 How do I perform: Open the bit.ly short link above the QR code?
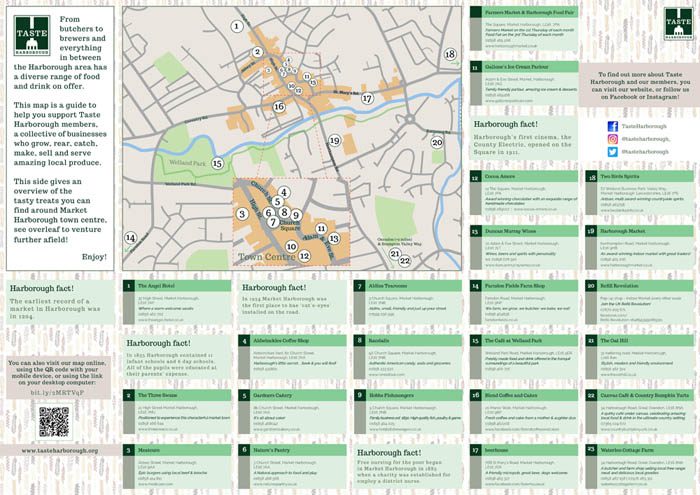57,393
